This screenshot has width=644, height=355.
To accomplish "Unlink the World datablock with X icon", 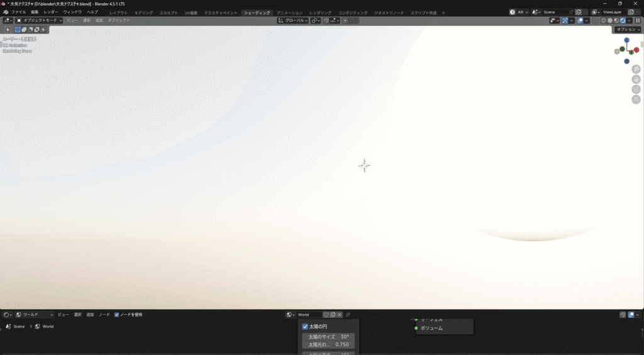I will tap(340, 315).
